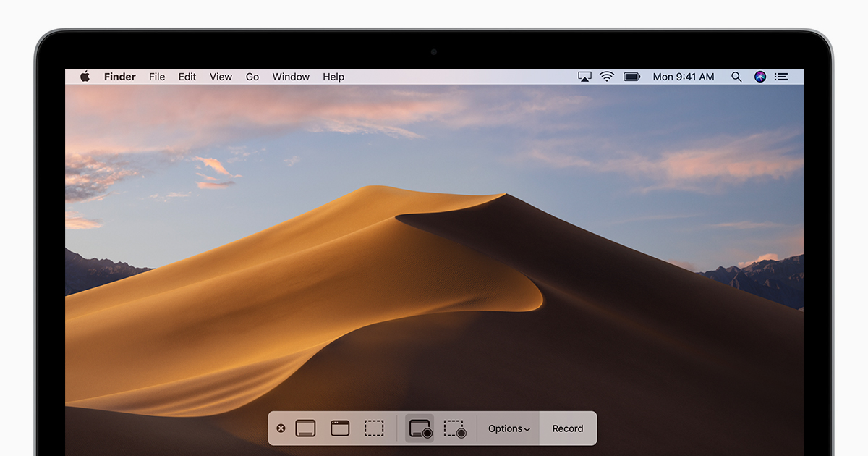Select Capture Selected Window icon
The width and height of the screenshot is (868, 456).
(x=340, y=428)
